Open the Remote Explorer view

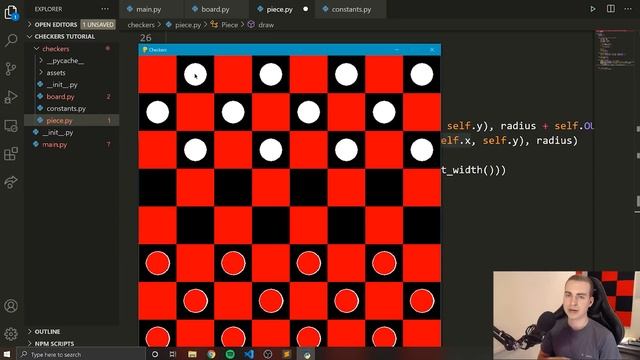point(11,126)
